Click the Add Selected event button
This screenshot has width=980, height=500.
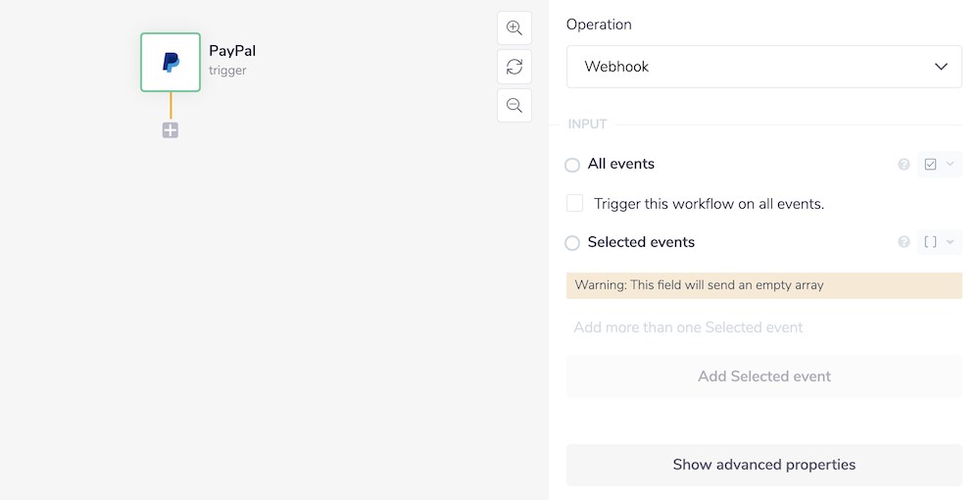tap(763, 376)
